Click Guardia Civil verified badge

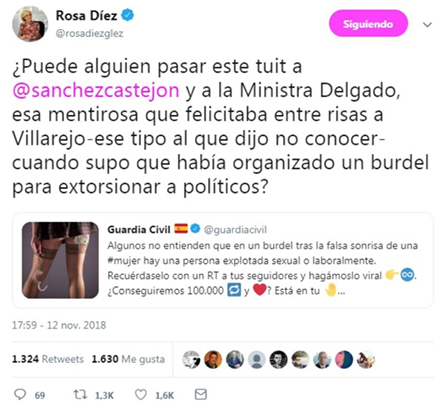[x=195, y=229]
